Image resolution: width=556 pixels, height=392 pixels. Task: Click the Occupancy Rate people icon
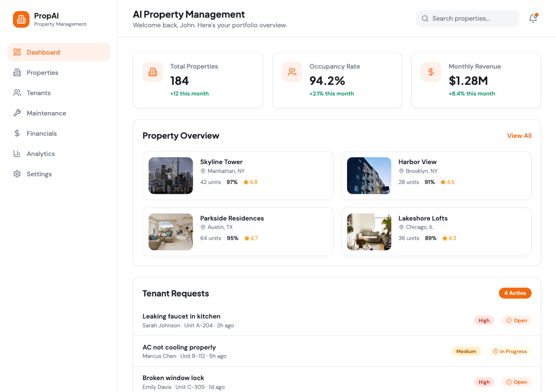coord(292,72)
